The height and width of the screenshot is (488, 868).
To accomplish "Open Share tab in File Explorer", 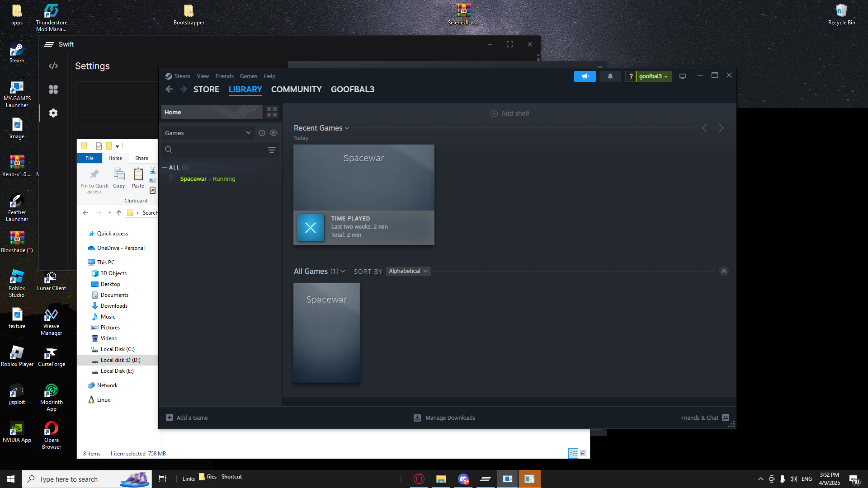I will [x=142, y=158].
